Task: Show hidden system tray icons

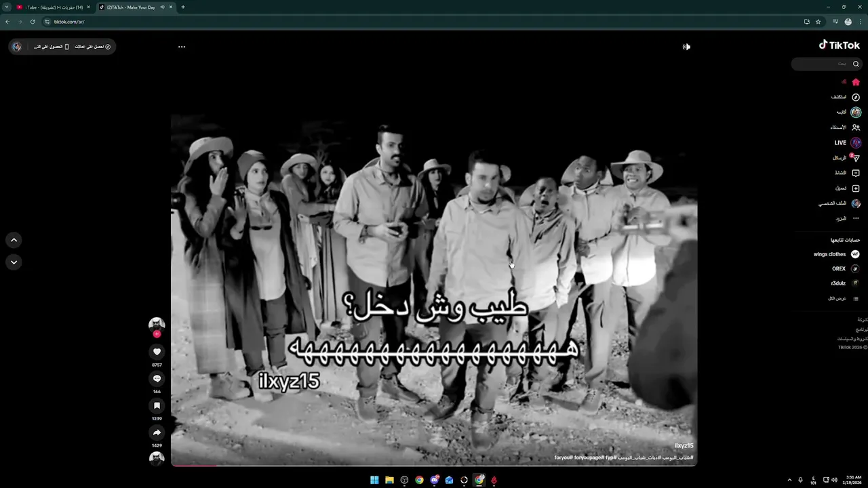Action: pyautogui.click(x=789, y=480)
